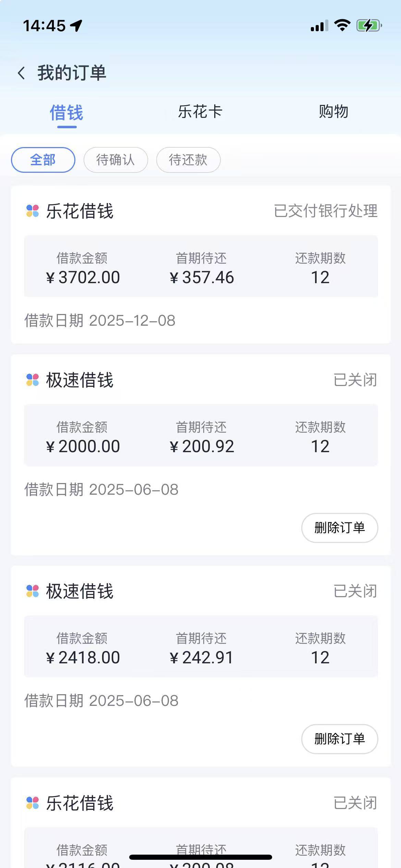Viewport: 401px width, 868px height.
Task: Tap the Wi-Fi status icon
Action: [x=342, y=25]
